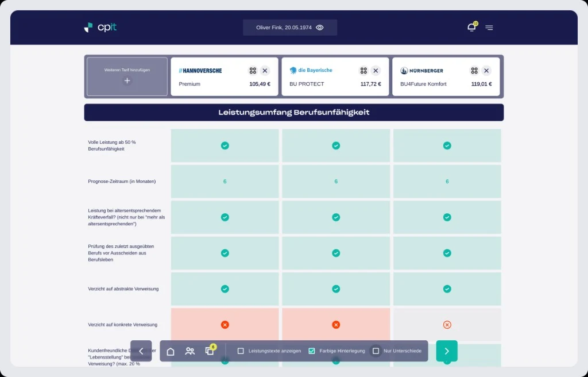
Task: Click Nürnberger Prognose-Zeitraum value 6
Action: click(447, 182)
